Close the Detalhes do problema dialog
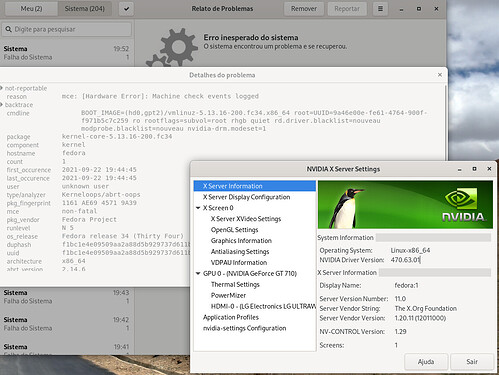Image resolution: width=499 pixels, height=375 pixels. pos(440,75)
